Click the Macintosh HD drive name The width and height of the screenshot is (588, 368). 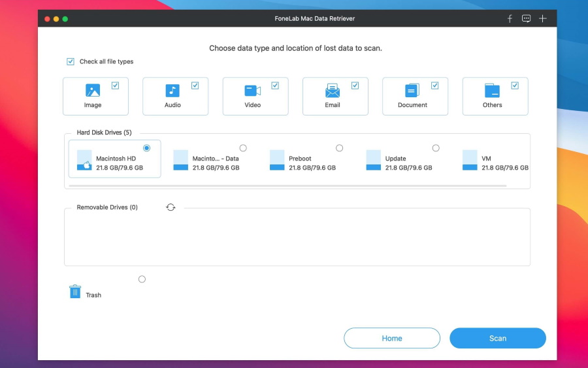pyautogui.click(x=116, y=159)
